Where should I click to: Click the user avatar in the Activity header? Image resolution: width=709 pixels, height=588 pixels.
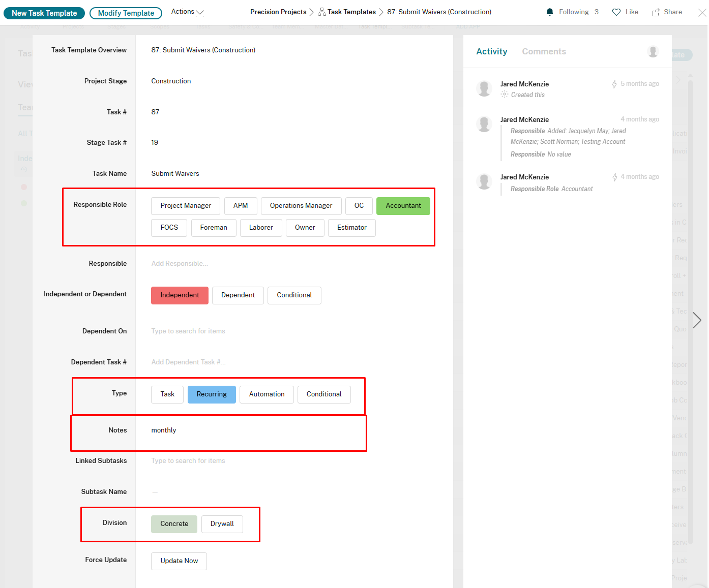tap(653, 51)
